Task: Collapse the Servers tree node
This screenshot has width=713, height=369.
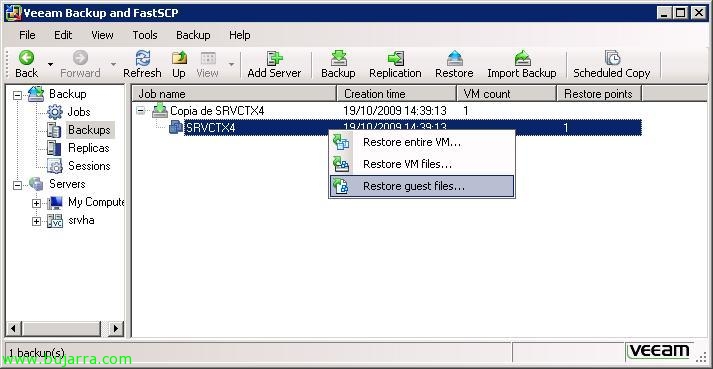Action: tap(17, 185)
